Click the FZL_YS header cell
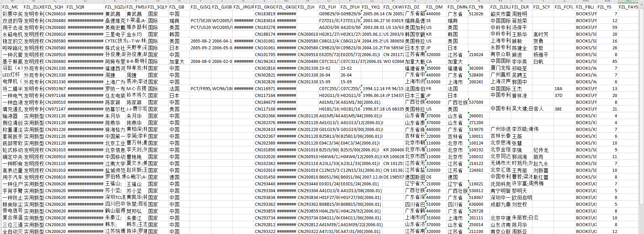644x234 pixels. (607, 7)
